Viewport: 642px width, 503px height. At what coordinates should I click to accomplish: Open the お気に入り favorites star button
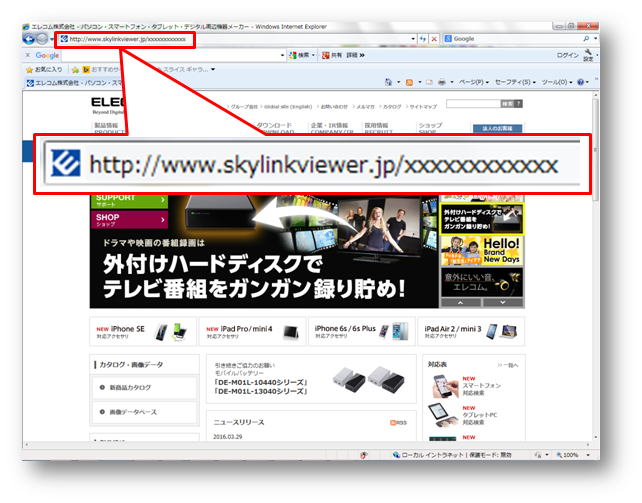tap(44, 70)
